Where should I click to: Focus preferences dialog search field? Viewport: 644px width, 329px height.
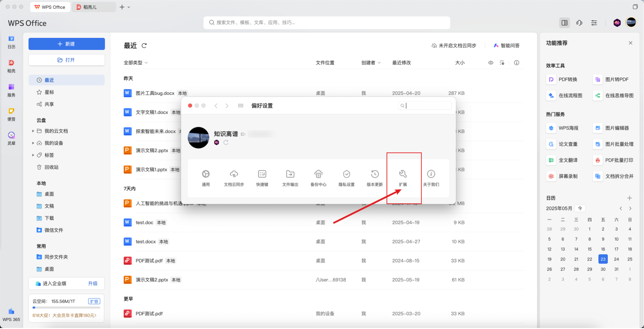point(425,106)
